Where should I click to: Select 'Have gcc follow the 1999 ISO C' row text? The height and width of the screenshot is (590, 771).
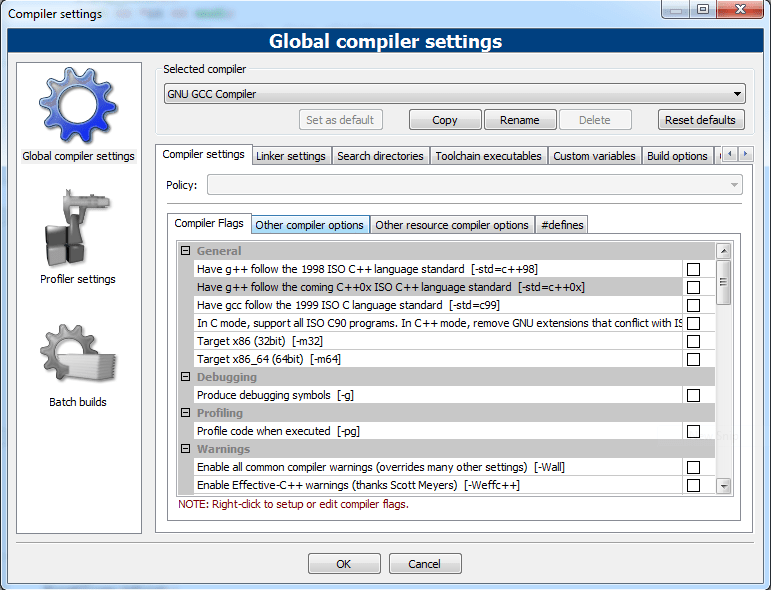tap(348, 305)
